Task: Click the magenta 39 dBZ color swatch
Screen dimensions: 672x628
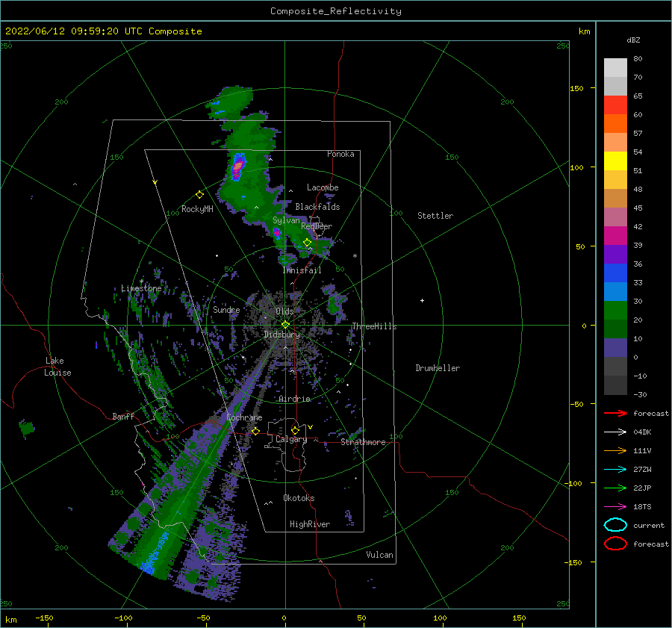Action: [615, 236]
